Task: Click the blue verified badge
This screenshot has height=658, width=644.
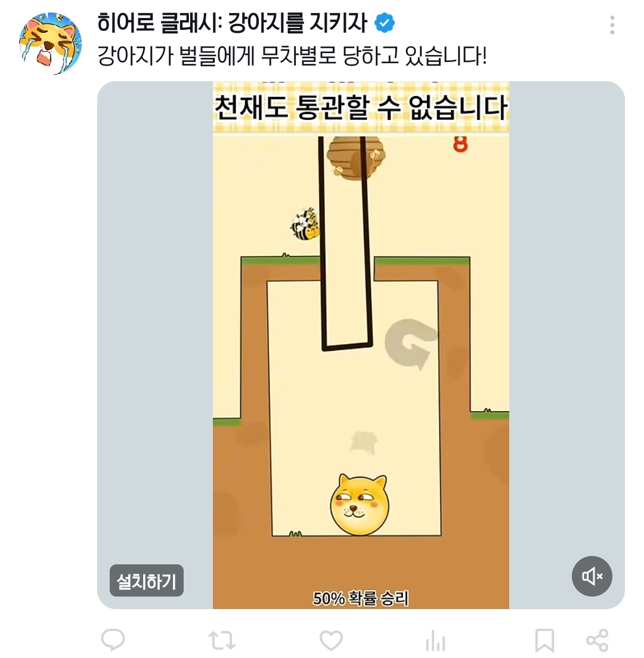Action: click(x=384, y=23)
